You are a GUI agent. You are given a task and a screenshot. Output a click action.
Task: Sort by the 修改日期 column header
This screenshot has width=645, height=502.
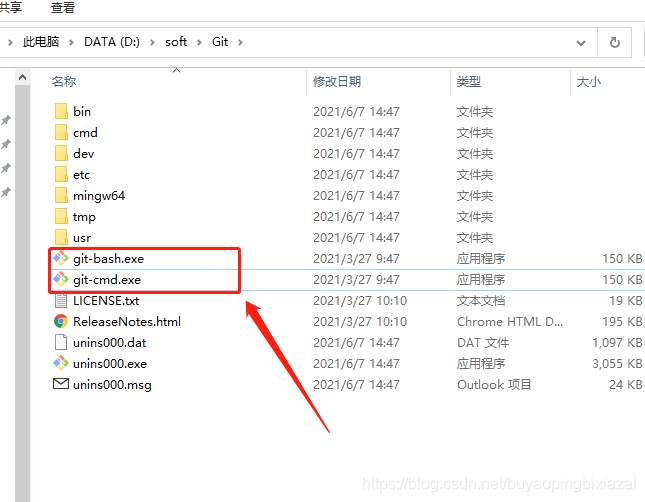[x=337, y=81]
